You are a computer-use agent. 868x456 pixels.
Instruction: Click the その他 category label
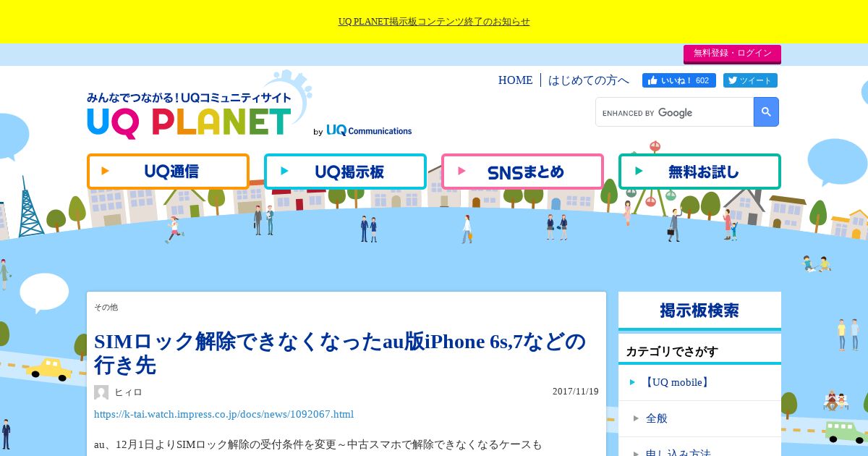(x=106, y=307)
